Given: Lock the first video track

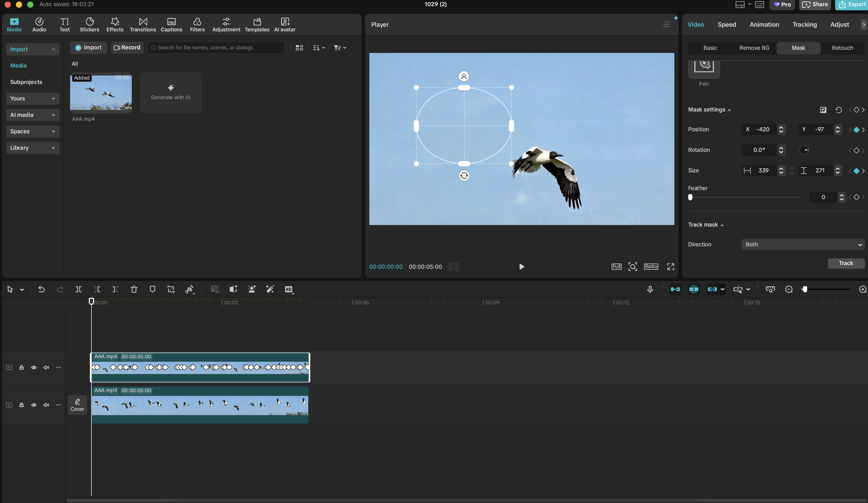Looking at the screenshot, I should pos(21,368).
